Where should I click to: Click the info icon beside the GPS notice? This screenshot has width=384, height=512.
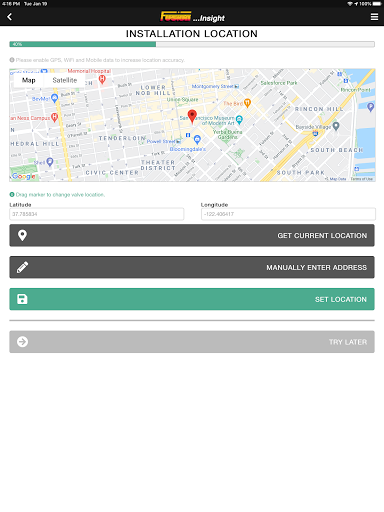pyautogui.click(x=12, y=60)
